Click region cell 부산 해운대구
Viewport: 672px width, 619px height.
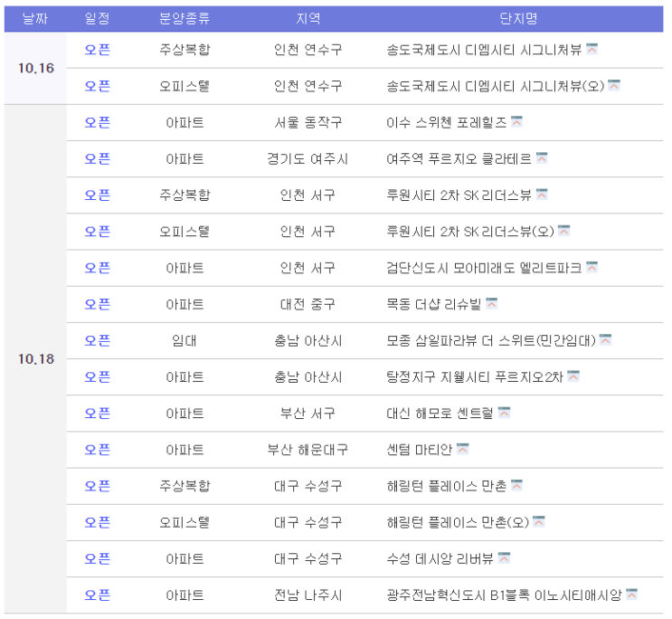point(308,450)
